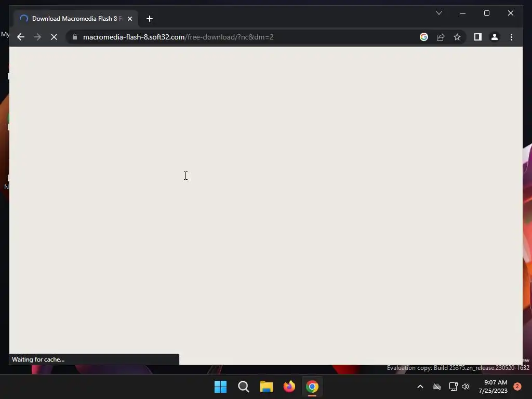This screenshot has height=399, width=532.
Task: Launch Firefox from the taskbar
Action: click(x=289, y=387)
